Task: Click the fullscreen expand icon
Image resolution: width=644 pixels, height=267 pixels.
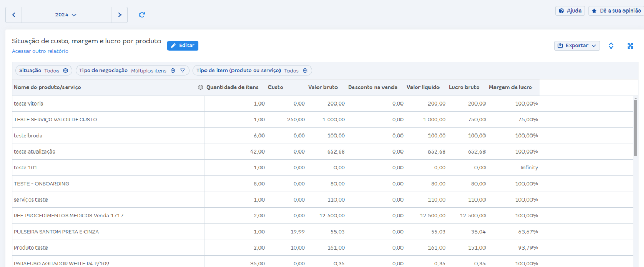Action: (630, 46)
